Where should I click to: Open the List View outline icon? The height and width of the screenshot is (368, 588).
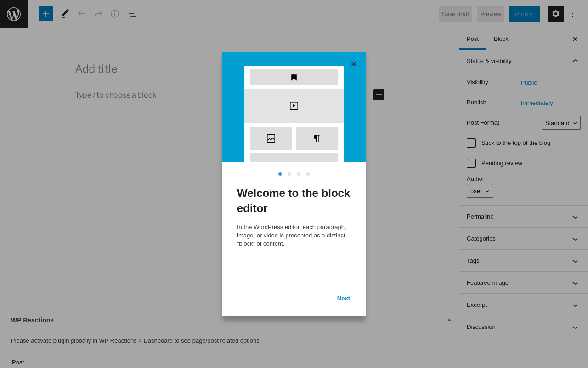point(131,14)
